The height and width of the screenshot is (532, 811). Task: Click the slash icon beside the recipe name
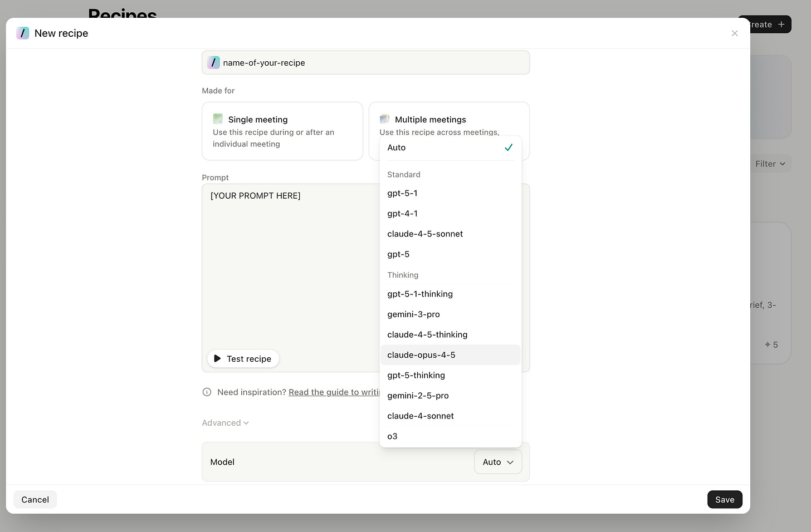click(213, 62)
